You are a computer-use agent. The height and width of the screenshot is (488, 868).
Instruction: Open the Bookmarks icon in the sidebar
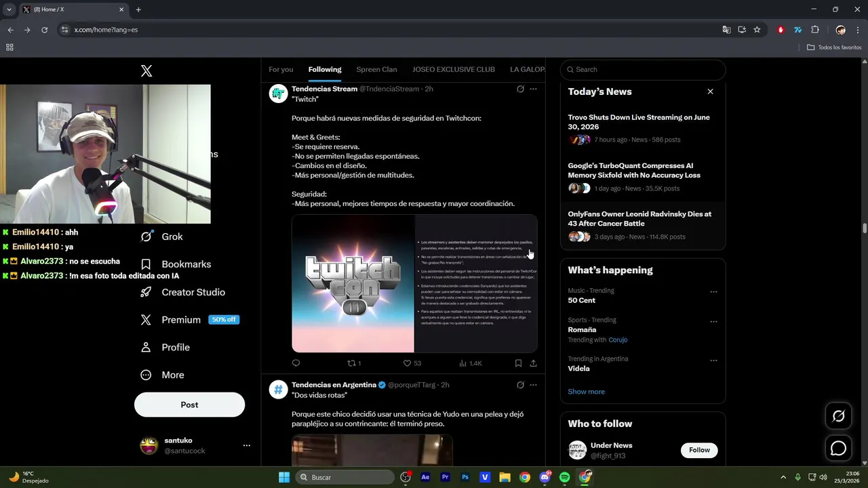click(146, 264)
